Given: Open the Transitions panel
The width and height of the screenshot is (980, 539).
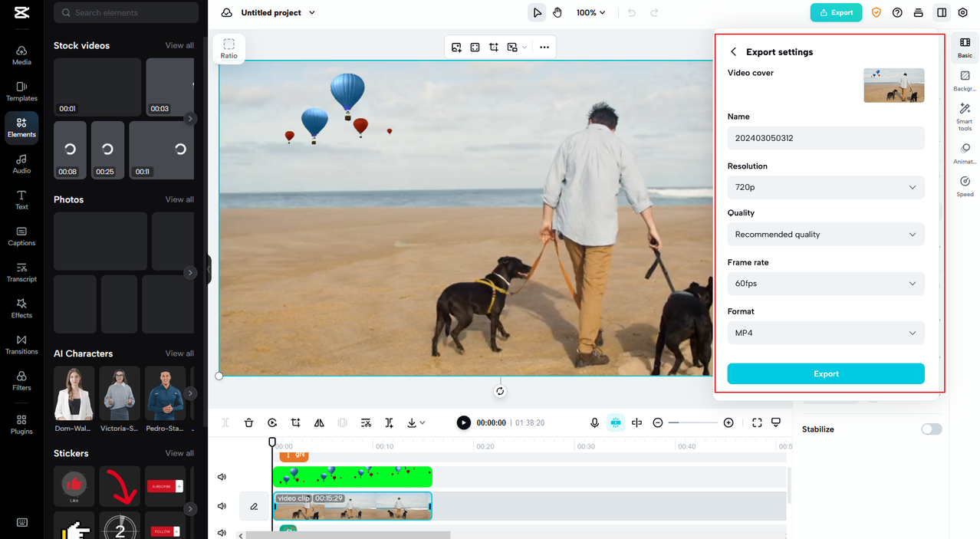Looking at the screenshot, I should (x=21, y=344).
